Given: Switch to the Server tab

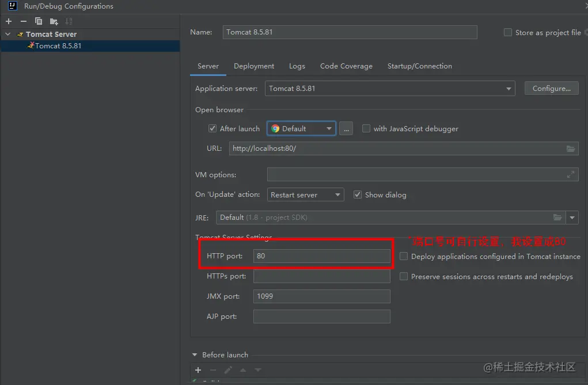Looking at the screenshot, I should [208, 66].
